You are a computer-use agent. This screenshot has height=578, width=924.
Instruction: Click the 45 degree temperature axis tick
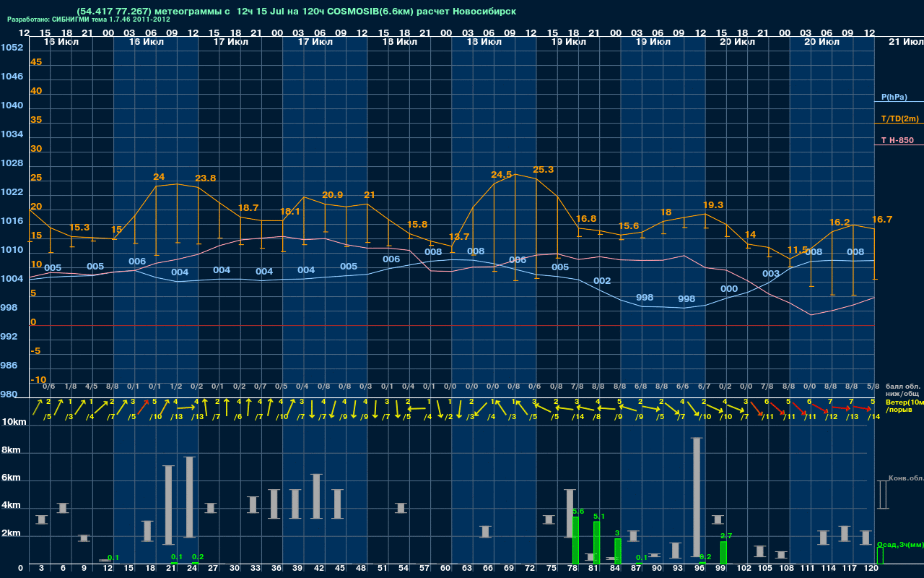click(x=36, y=62)
